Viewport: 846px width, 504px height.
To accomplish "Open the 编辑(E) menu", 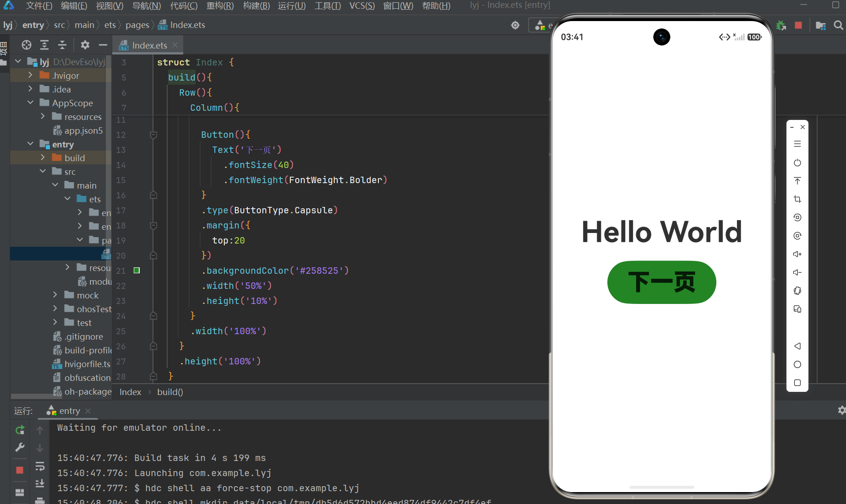I will [74, 5].
